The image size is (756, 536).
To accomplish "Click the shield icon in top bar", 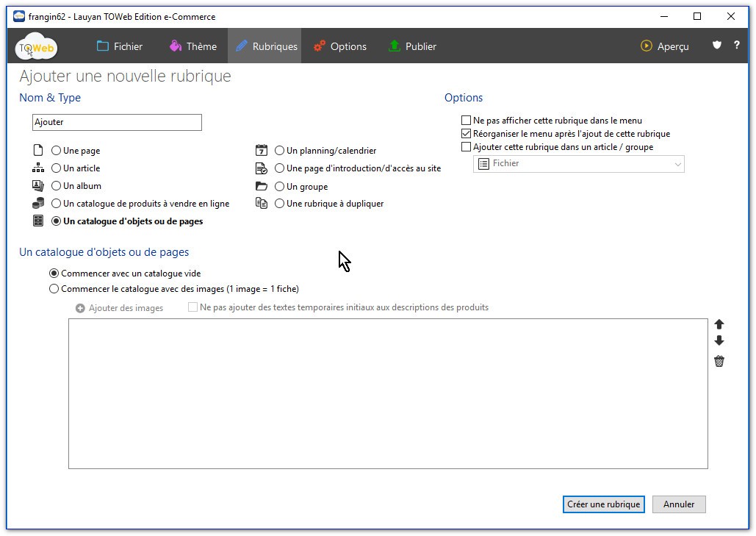I will 717,46.
